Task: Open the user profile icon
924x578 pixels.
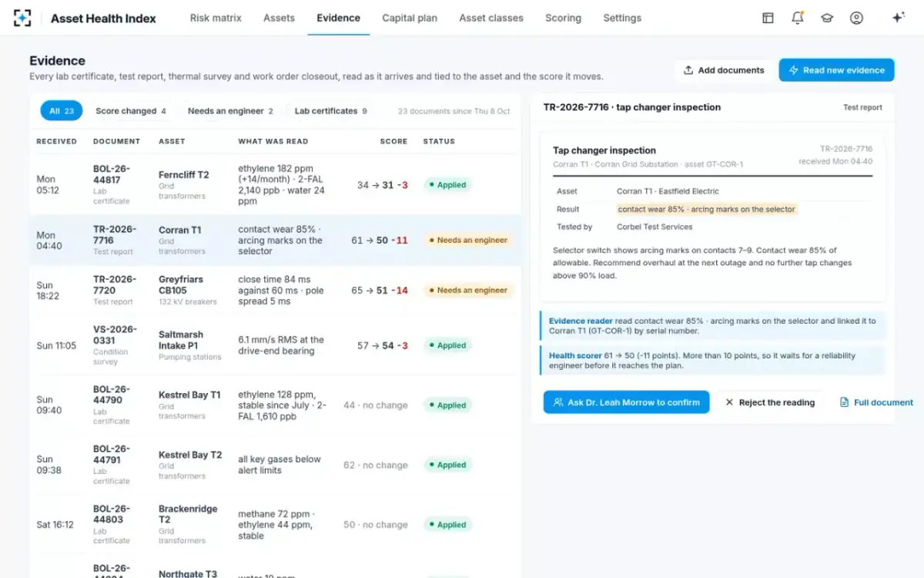Action: pos(856,18)
